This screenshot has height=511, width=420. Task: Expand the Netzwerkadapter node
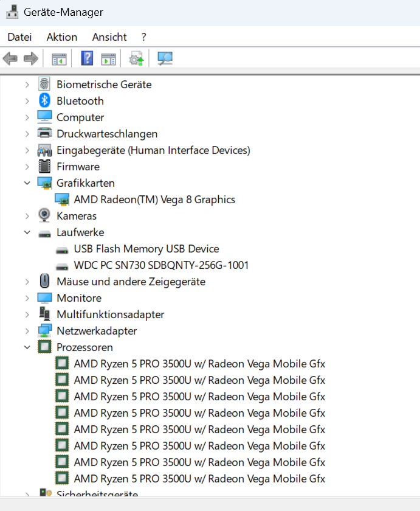pos(27,331)
